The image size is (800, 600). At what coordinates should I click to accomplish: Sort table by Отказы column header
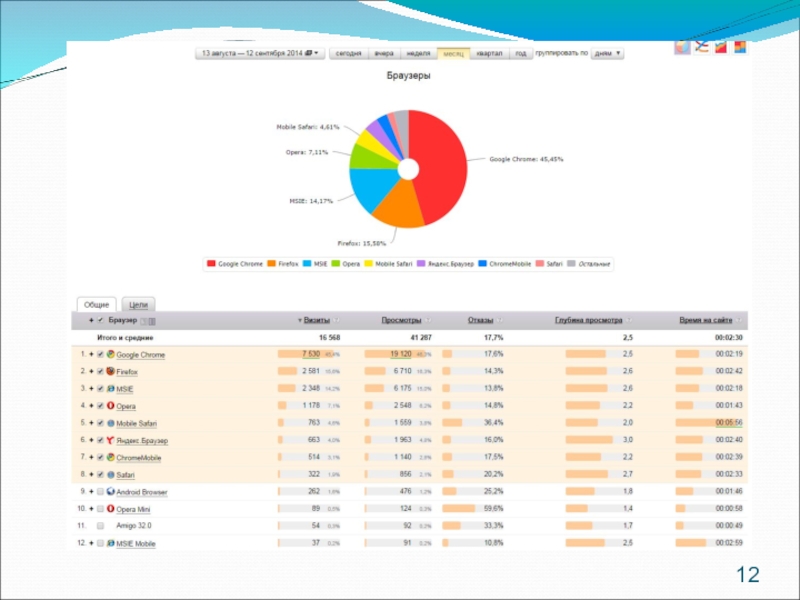point(480,320)
